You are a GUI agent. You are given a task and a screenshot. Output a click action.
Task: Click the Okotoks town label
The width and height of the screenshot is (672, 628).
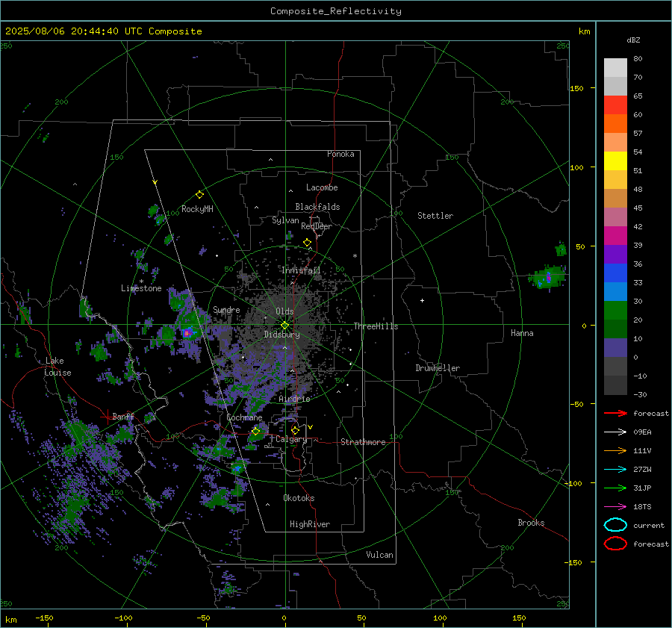pos(299,498)
